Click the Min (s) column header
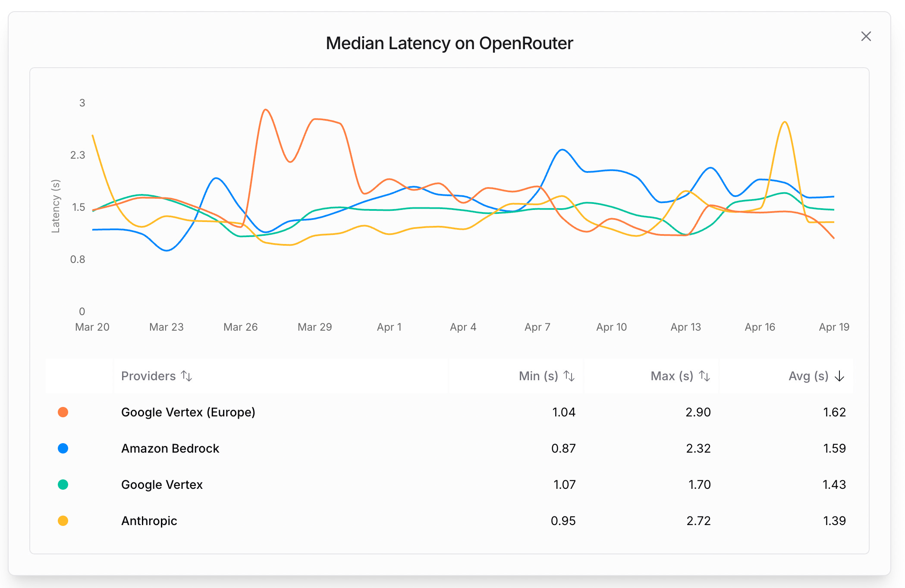905x588 pixels. [538, 376]
